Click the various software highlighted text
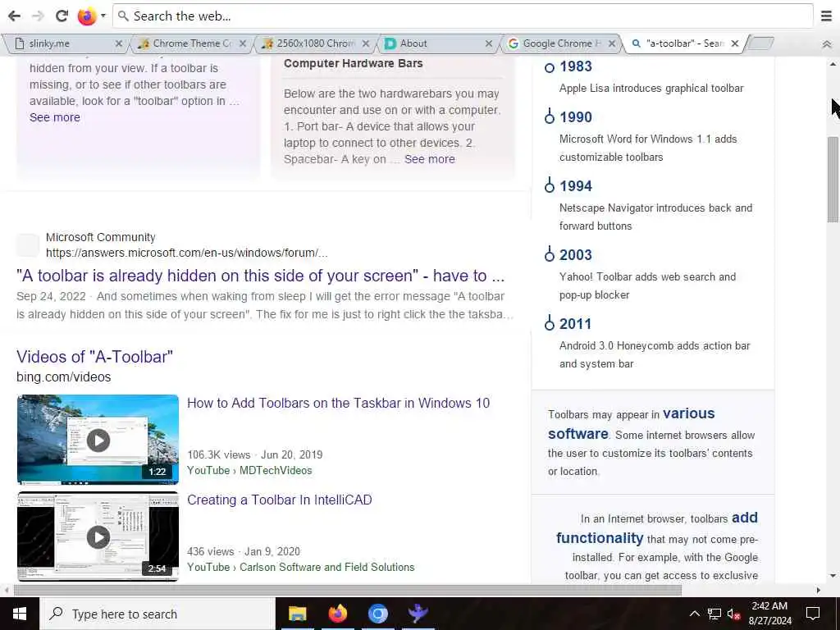Image resolution: width=840 pixels, height=630 pixels. (x=631, y=423)
